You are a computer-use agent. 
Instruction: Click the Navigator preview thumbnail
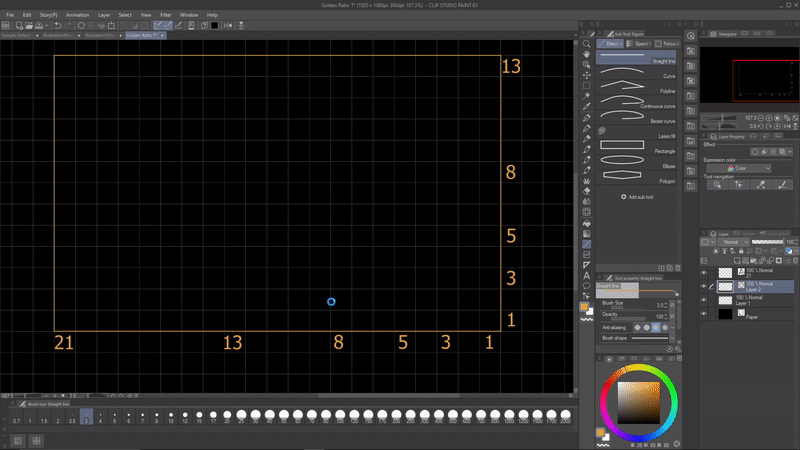[x=749, y=74]
